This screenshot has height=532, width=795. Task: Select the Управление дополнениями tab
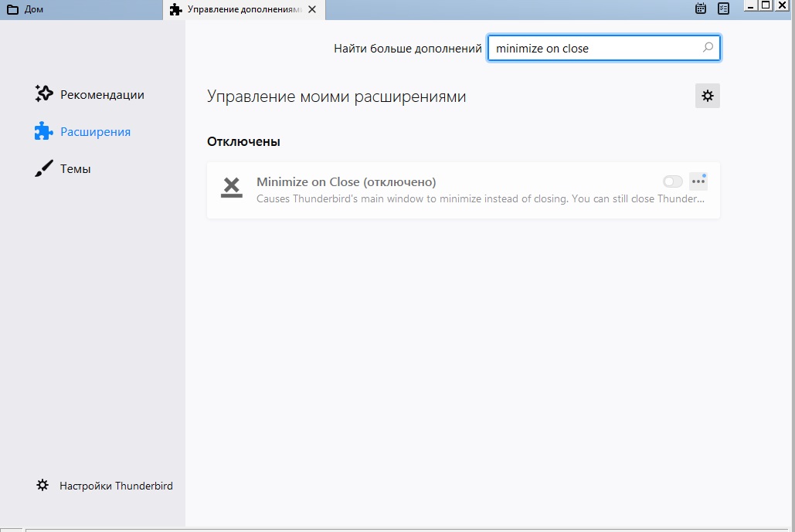[244, 9]
